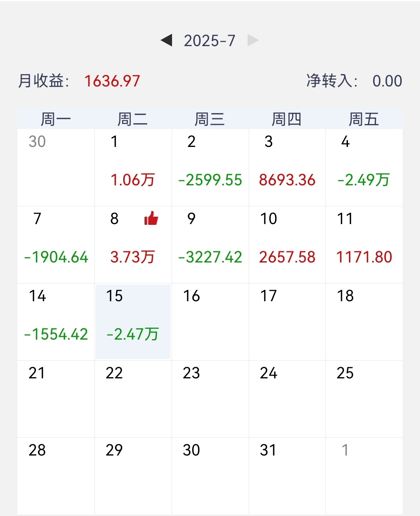Image resolution: width=420 pixels, height=516 pixels.
Task: Tap the 月收益 label
Action: (44, 81)
